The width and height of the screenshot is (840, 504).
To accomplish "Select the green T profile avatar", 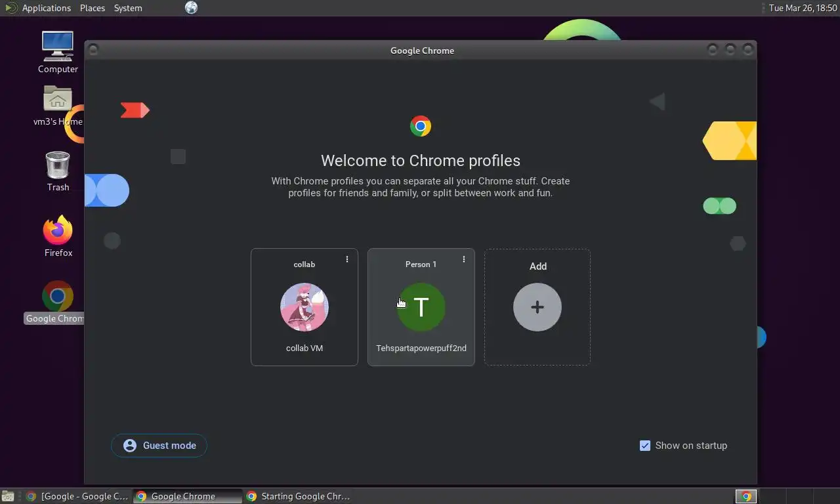I will pos(421,307).
